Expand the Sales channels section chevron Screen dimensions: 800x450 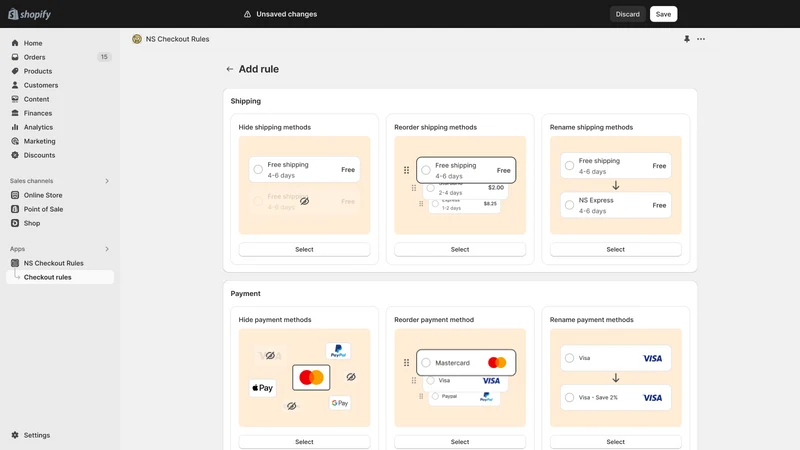107,181
